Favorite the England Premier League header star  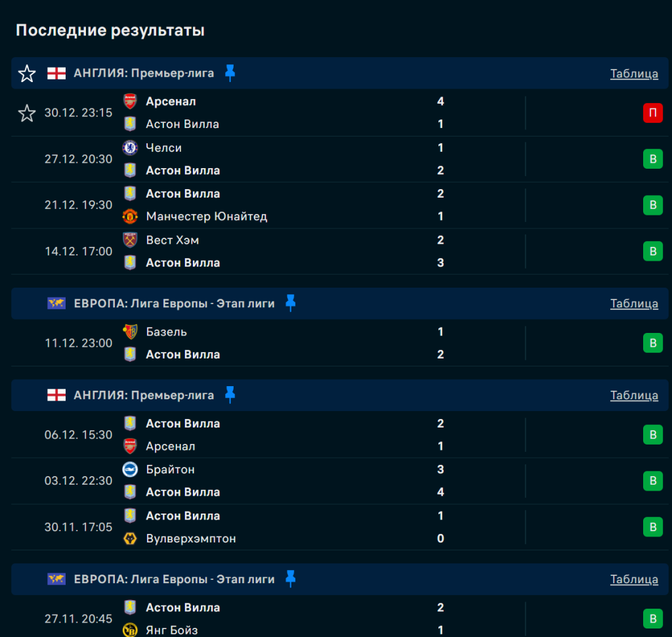27,74
